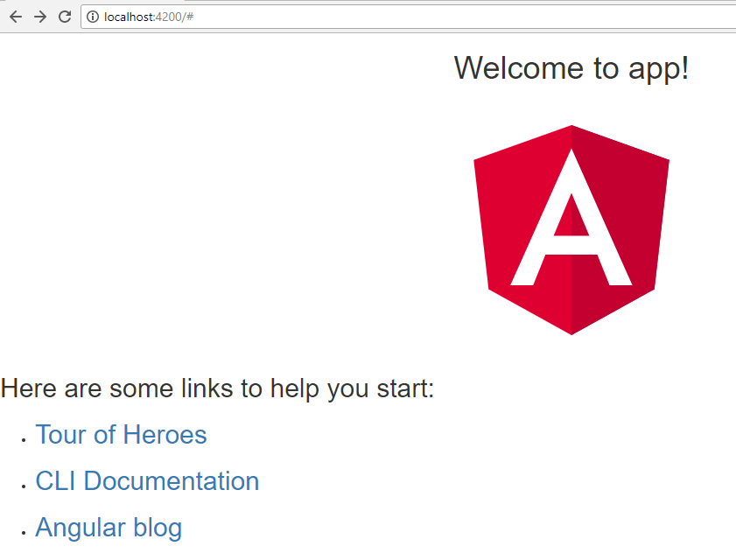Reload the page with the refresh icon

tap(65, 17)
